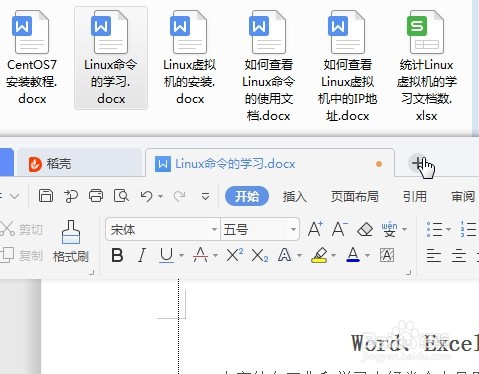Toggle superscript X² formatting

tap(235, 256)
